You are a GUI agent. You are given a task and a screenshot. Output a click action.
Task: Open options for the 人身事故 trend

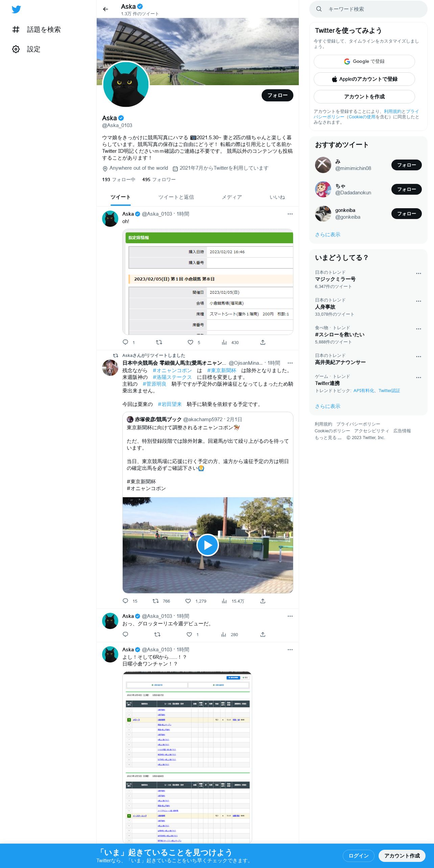[418, 301]
